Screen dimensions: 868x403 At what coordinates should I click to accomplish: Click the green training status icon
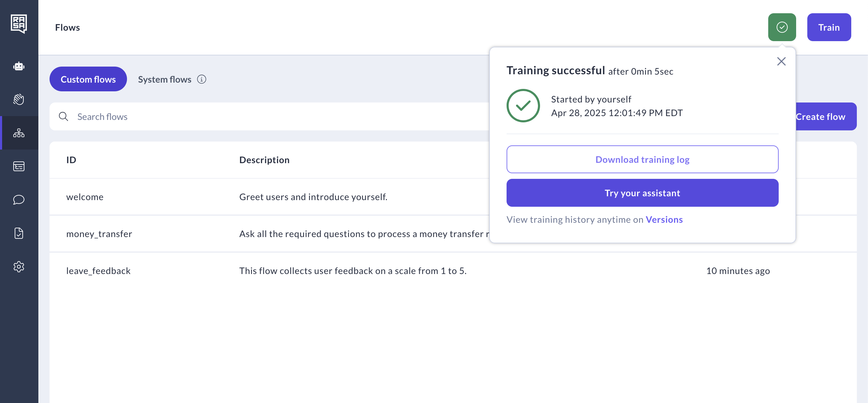(782, 27)
